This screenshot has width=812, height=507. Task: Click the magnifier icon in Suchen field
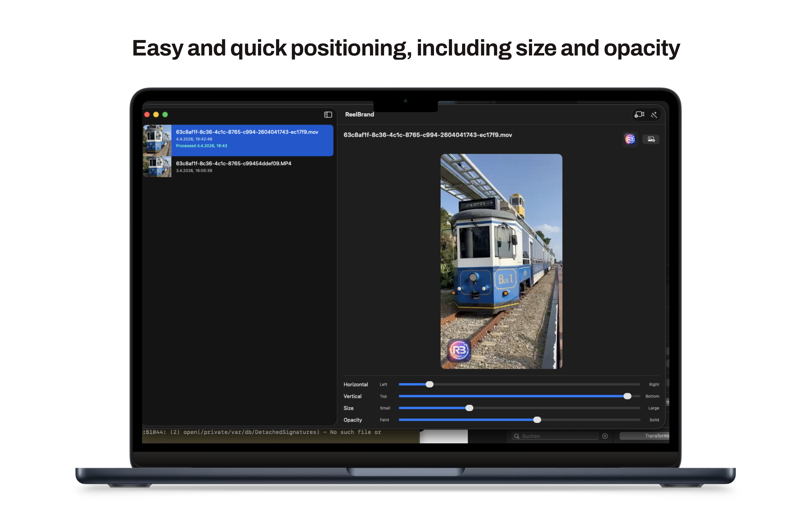tap(517, 436)
